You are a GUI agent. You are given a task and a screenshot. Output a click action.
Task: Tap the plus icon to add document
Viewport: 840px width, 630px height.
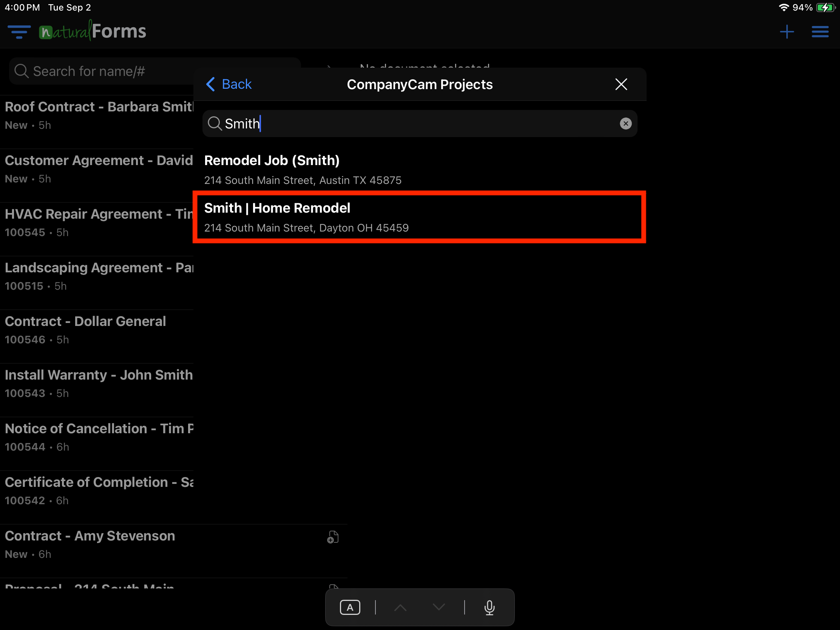tap(787, 32)
